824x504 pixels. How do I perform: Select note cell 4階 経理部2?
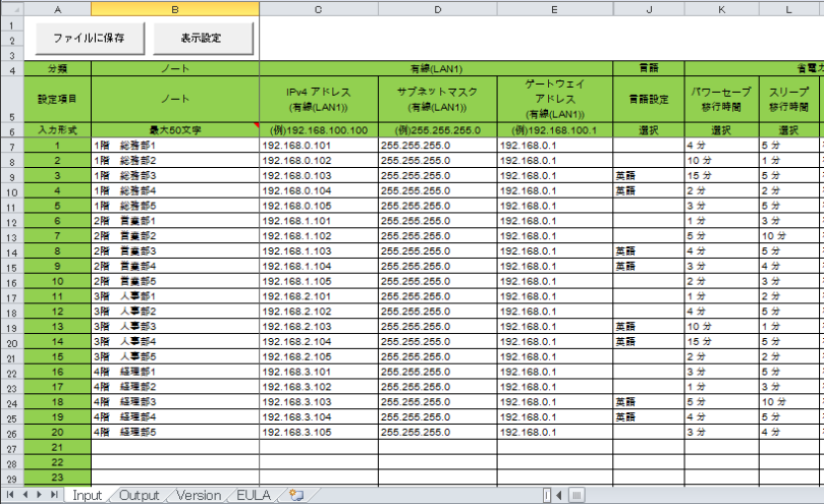(x=175, y=387)
